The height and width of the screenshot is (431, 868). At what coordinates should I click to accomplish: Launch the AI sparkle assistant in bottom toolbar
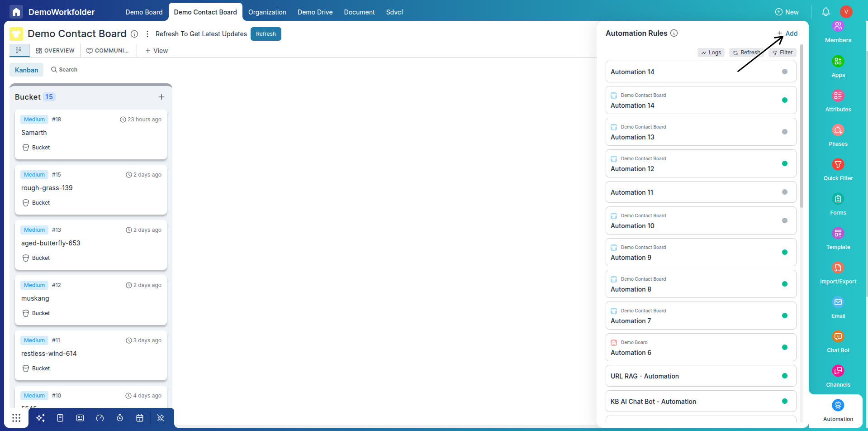(40, 418)
